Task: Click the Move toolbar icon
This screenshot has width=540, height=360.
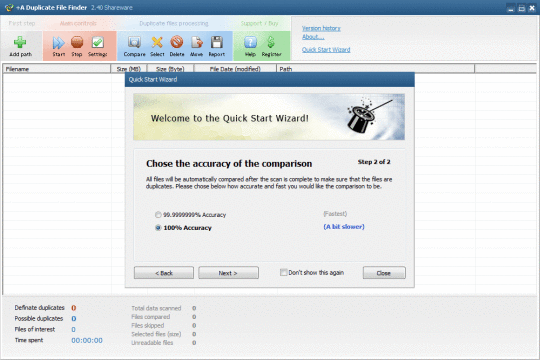Action: click(x=197, y=42)
